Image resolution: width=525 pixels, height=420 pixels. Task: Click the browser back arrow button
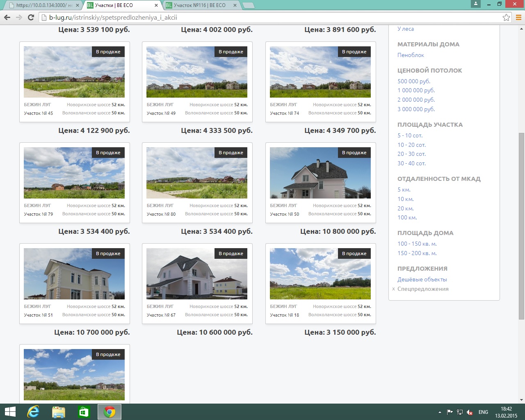(x=7, y=18)
